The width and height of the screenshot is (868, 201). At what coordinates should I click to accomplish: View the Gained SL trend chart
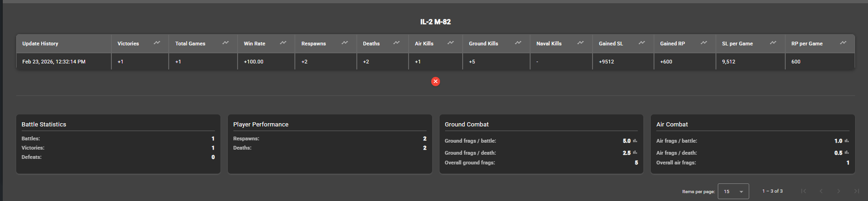pos(642,43)
